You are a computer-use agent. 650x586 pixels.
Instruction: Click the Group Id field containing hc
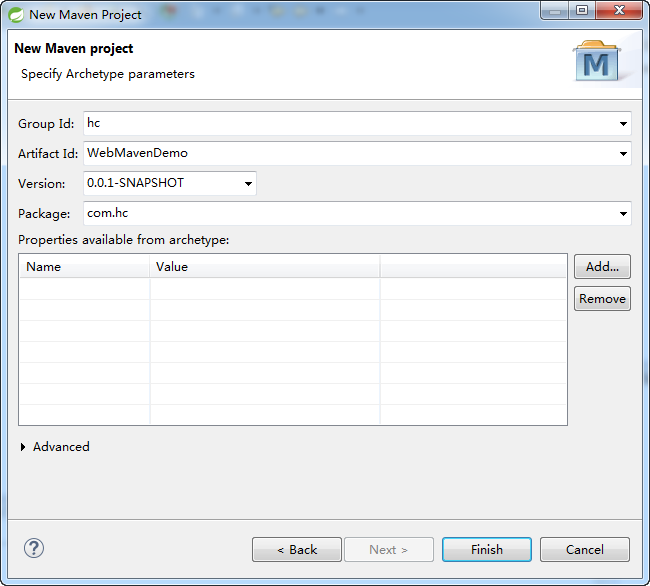357,123
